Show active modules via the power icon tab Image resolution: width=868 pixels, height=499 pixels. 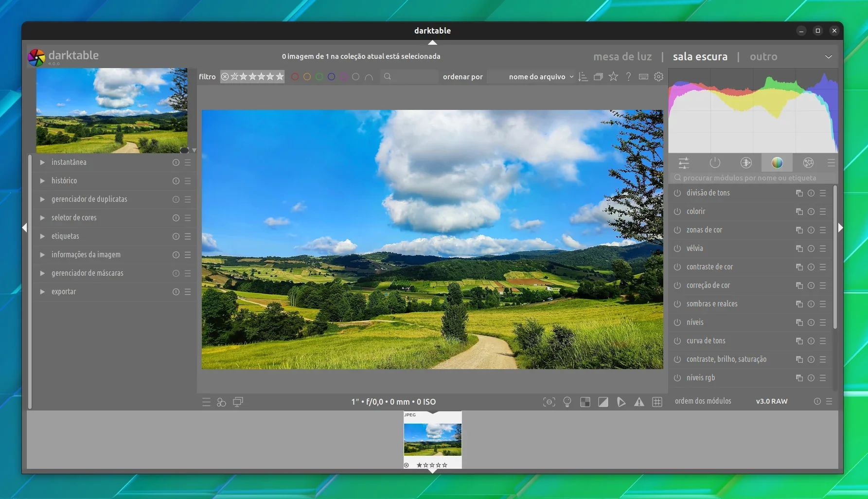click(715, 163)
